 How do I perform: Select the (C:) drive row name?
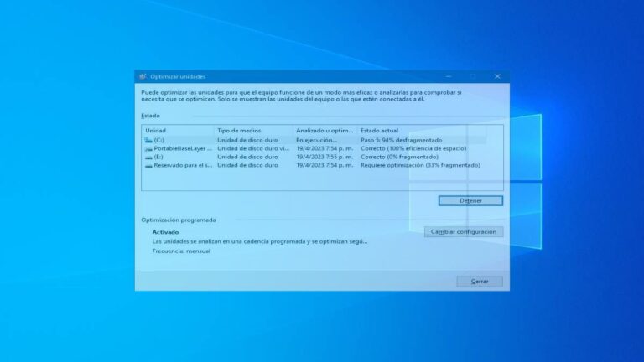tap(159, 141)
